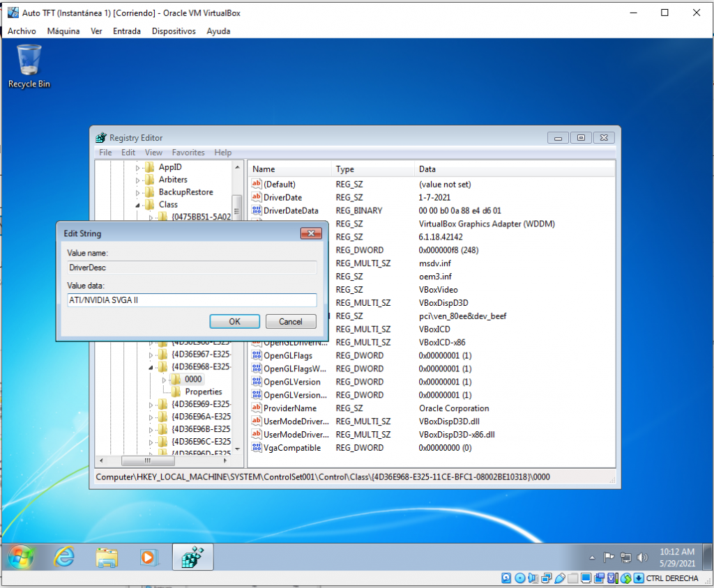Click the tree pane's horizontal scrollbar thumb

(147, 461)
